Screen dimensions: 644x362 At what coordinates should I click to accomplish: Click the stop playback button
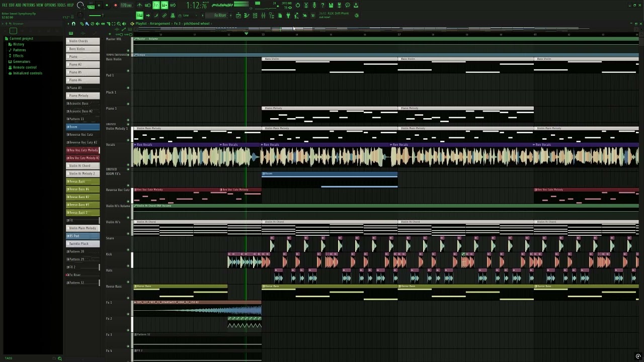(107, 5)
